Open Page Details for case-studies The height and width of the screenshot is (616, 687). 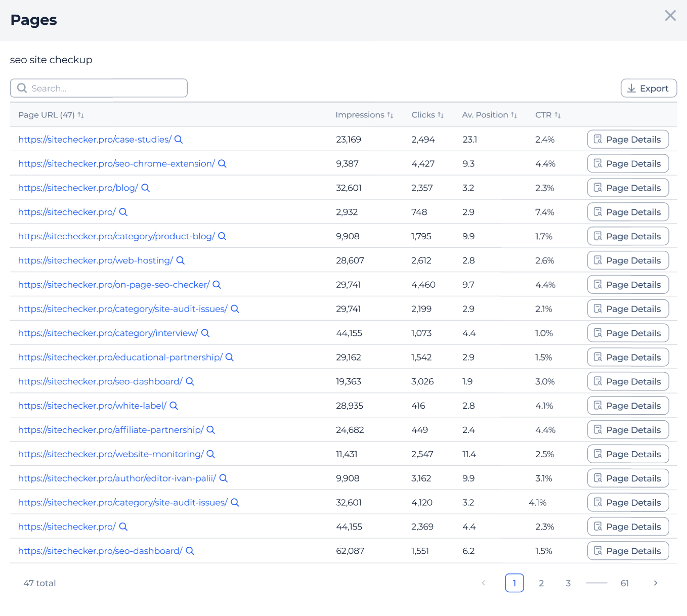pos(628,140)
